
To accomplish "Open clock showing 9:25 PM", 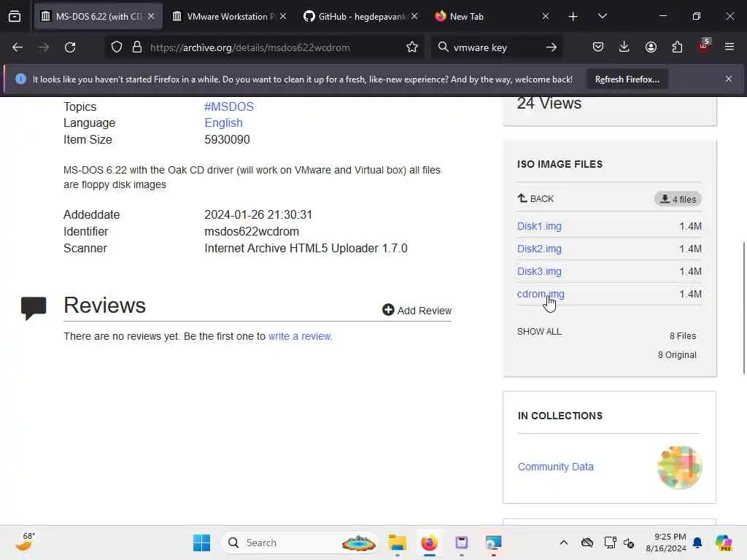I will [x=666, y=542].
